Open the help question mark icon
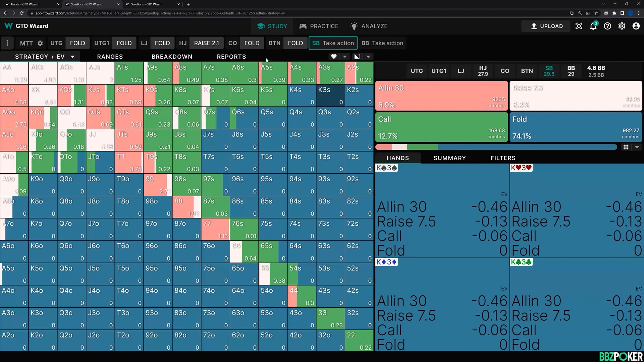 click(x=607, y=26)
